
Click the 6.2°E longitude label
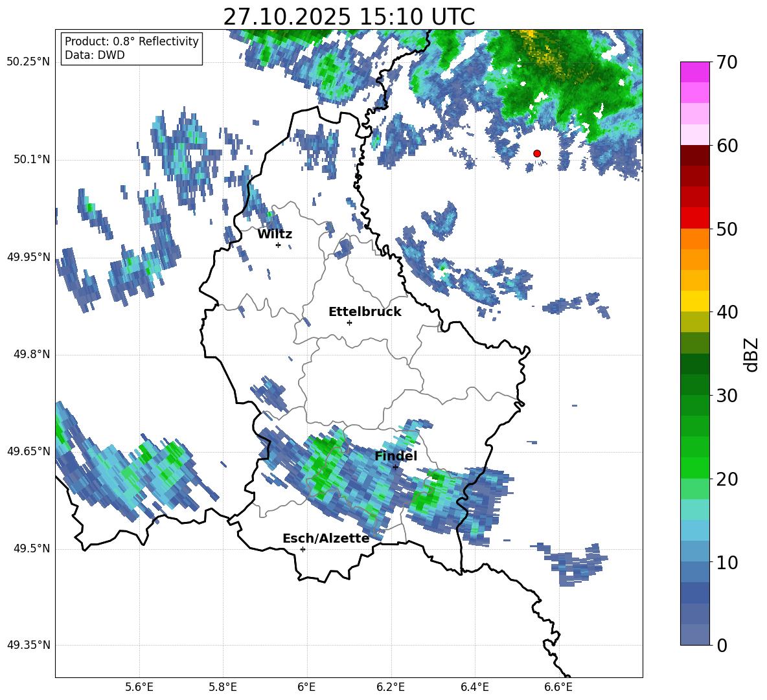(x=391, y=687)
